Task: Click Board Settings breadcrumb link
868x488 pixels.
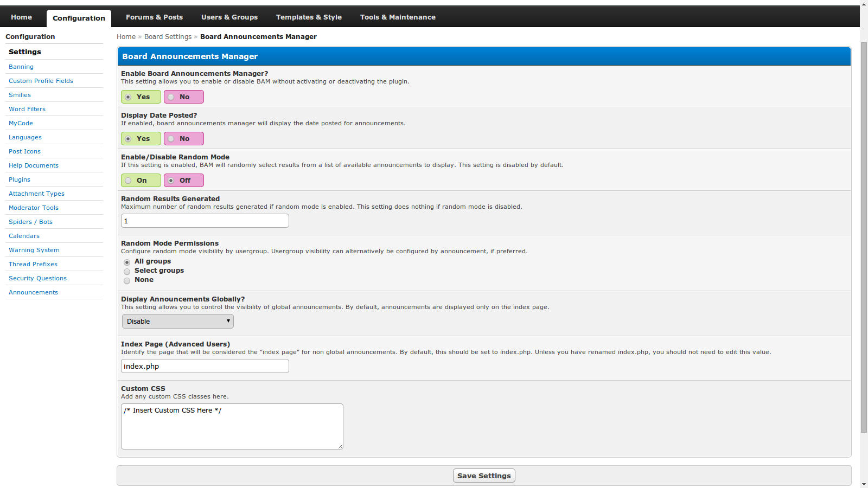Action: 168,37
